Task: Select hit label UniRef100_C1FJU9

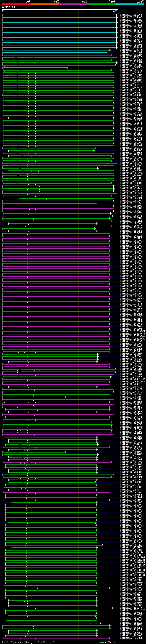Action: (x=131, y=63)
